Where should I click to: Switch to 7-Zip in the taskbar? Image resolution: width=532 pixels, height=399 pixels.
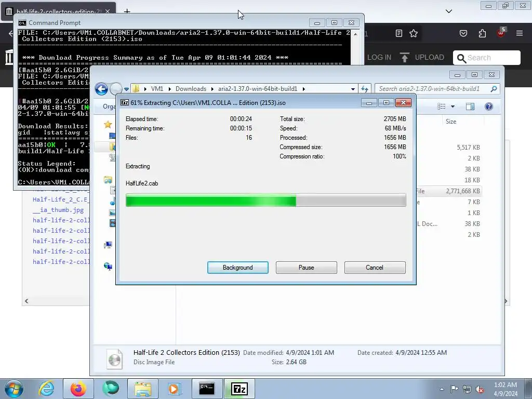point(239,389)
